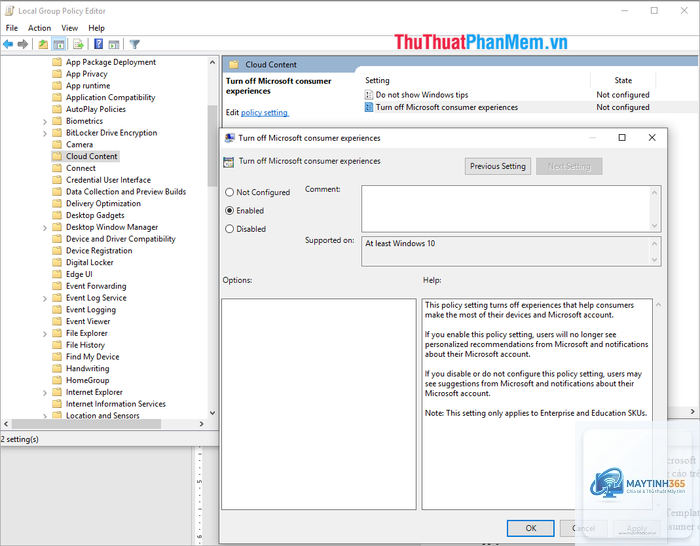Select the App Package Deployment folder
The image size is (700, 546).
pyautogui.click(x=111, y=62)
